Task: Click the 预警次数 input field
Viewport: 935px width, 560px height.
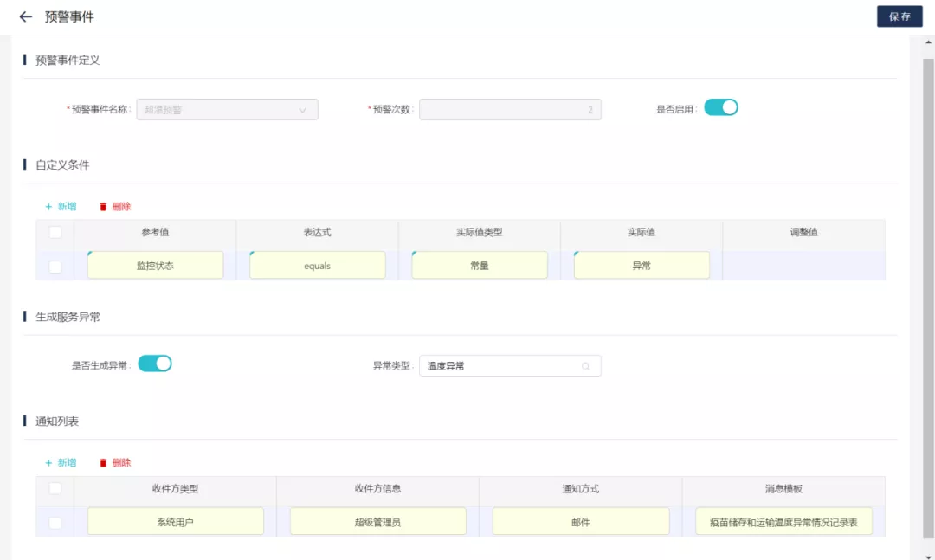Action: point(510,110)
